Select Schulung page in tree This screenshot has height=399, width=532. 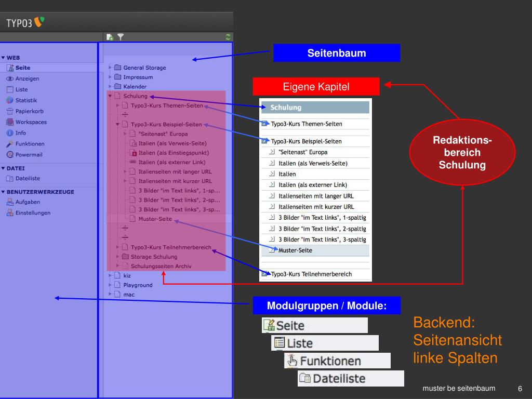(x=136, y=96)
